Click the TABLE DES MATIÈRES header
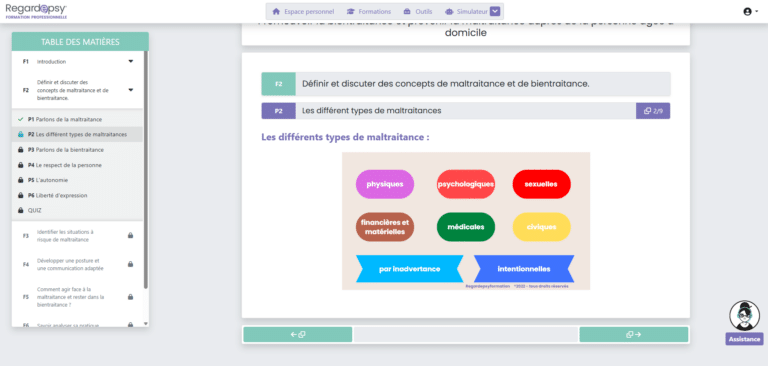The height and width of the screenshot is (366, 768). point(80,42)
